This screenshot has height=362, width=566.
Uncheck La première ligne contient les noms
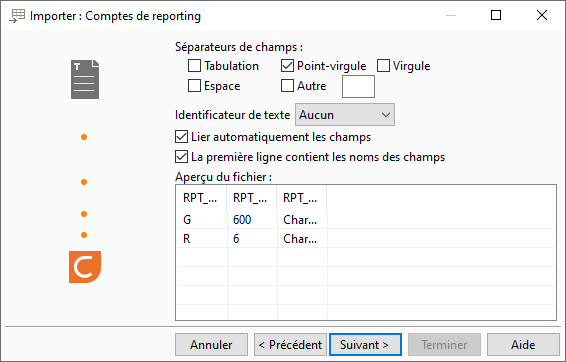[181, 157]
